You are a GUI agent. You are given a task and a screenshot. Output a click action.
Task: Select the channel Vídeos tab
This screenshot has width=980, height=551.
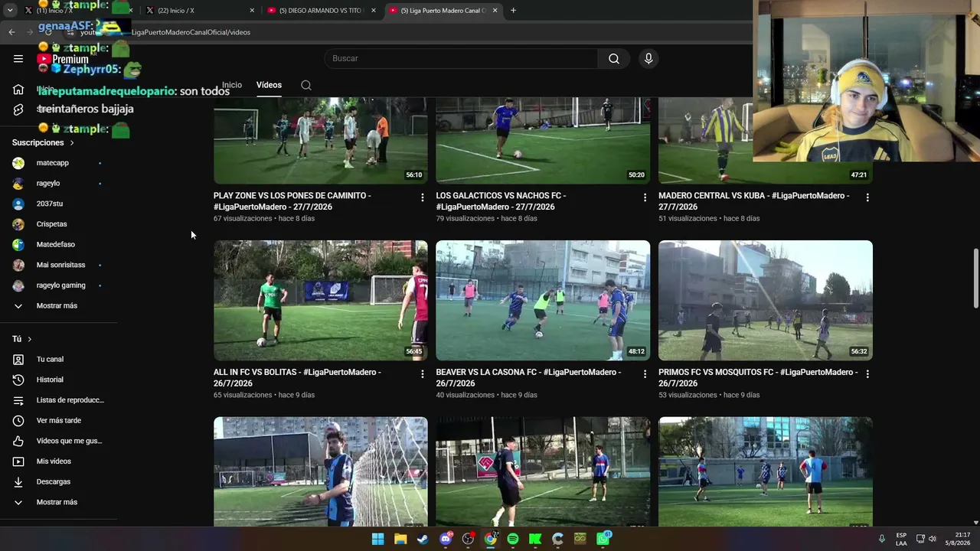click(x=269, y=85)
